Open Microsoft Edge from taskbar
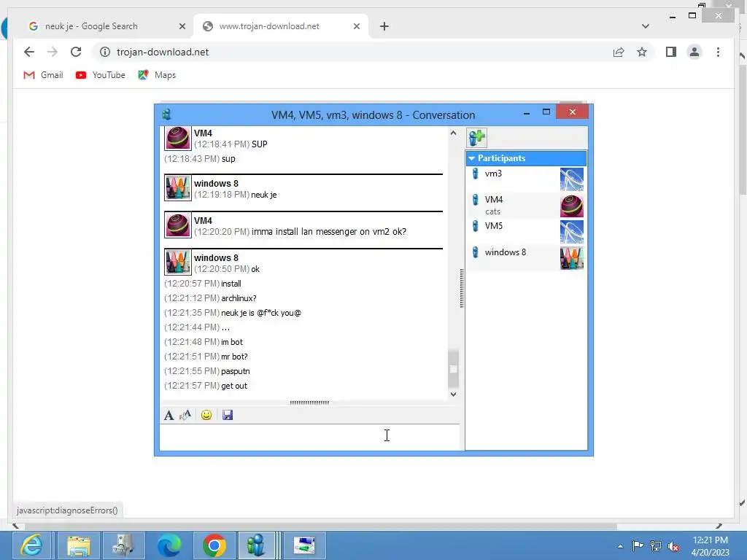This screenshot has height=560, width=747. pos(169,545)
